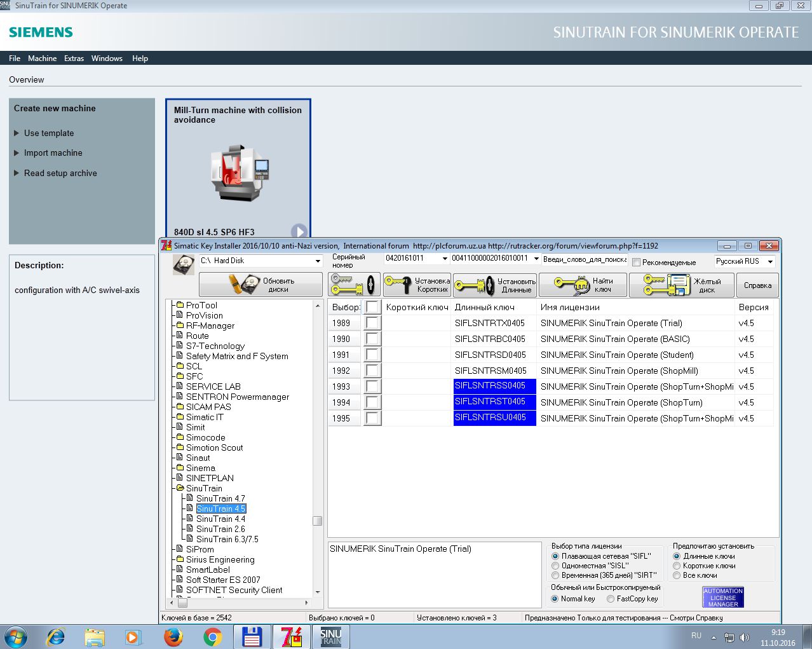Screen dimensions: 812x649
Task: Select the Одноместная "SISL" license type
Action: (x=555, y=566)
